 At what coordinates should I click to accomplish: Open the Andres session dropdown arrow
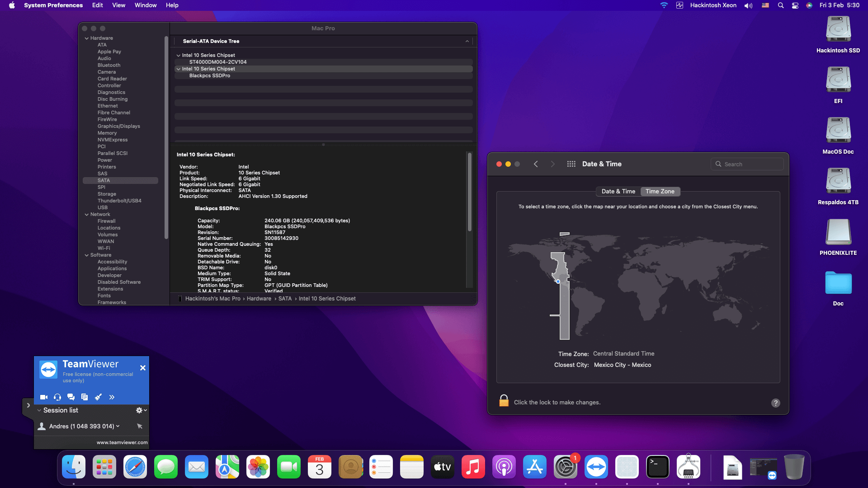coord(118,426)
